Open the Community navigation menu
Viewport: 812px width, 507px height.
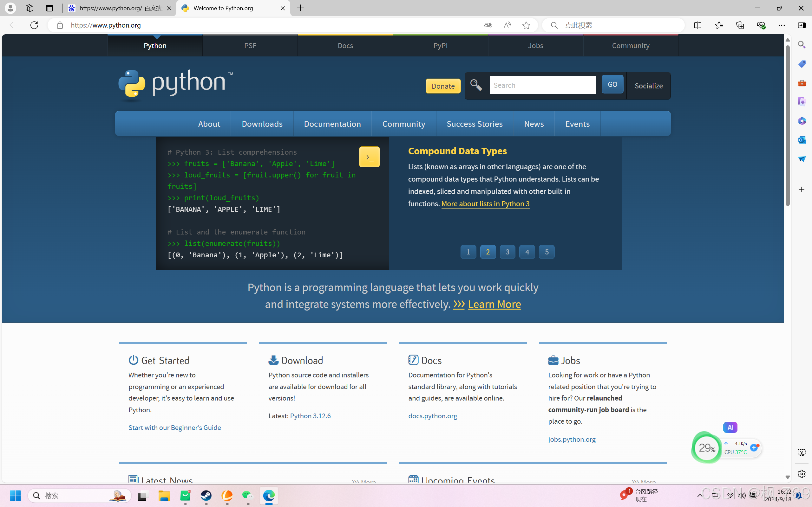pyautogui.click(x=403, y=124)
